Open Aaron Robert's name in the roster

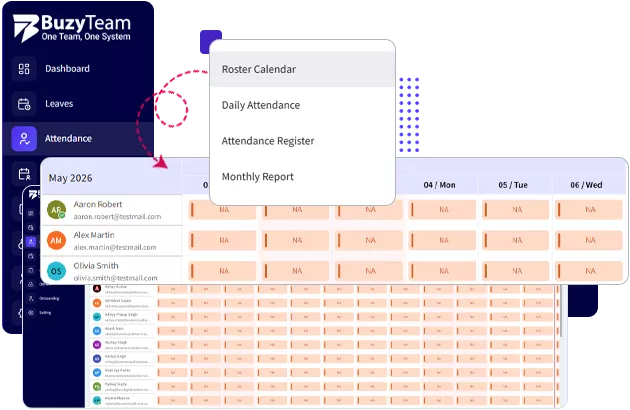click(98, 204)
